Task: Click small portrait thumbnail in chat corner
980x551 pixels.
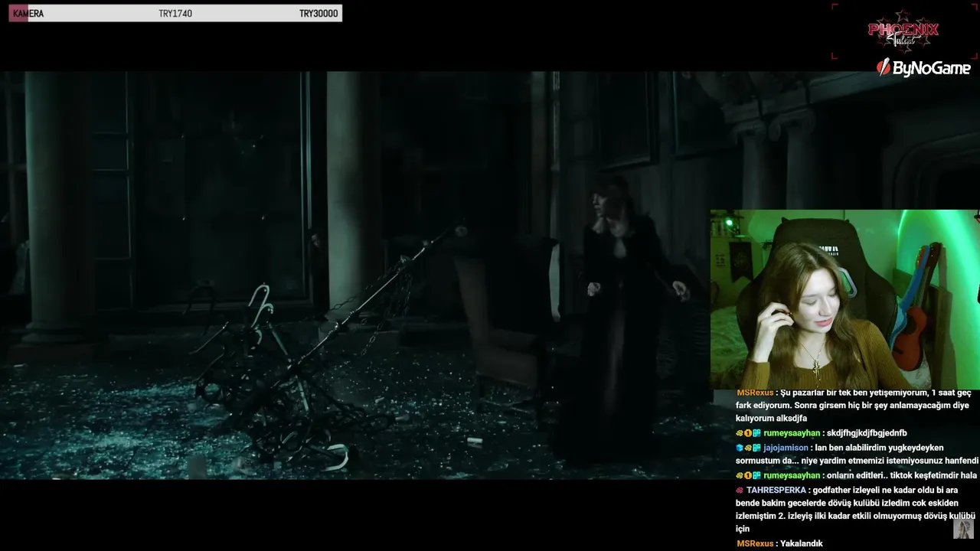Action: coord(963,529)
